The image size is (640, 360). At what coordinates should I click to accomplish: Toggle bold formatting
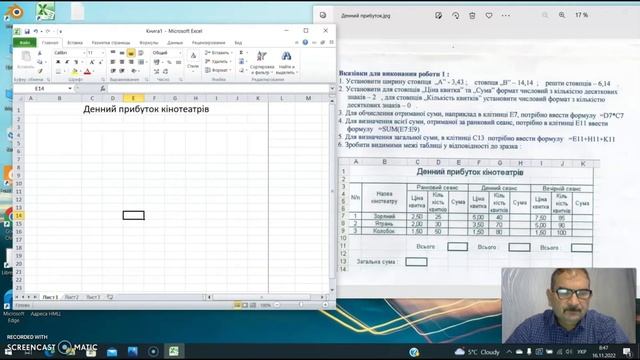click(x=58, y=62)
